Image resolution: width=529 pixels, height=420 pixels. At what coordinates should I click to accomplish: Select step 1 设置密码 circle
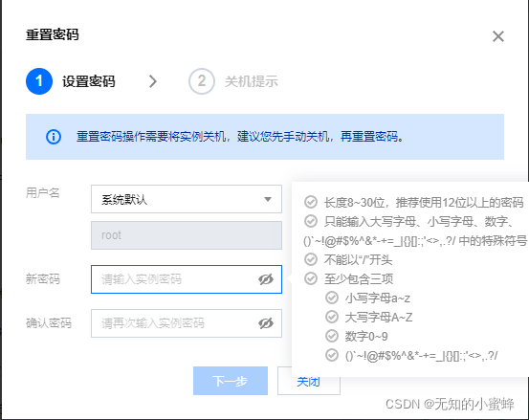39,81
